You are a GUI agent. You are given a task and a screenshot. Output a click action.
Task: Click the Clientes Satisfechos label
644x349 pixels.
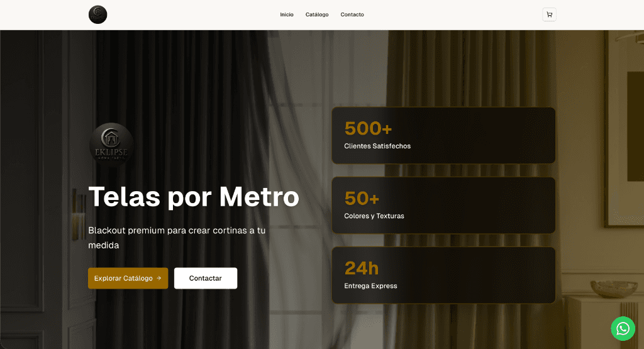pyautogui.click(x=377, y=146)
